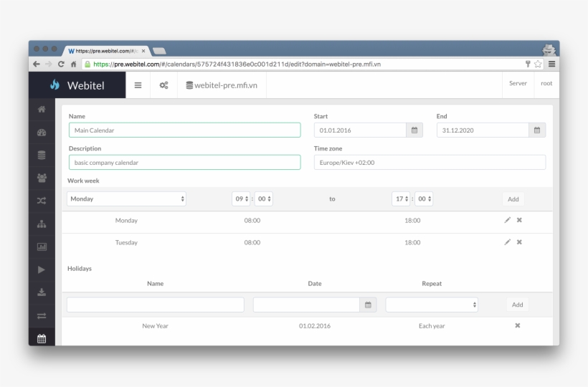Click the holiday Date input field
588x387 pixels.
coord(307,305)
